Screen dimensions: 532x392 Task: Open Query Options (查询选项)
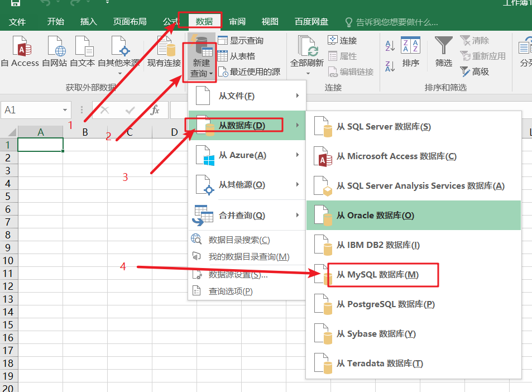click(x=247, y=291)
